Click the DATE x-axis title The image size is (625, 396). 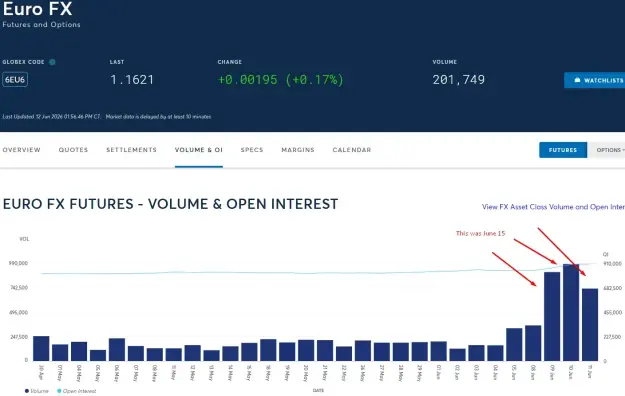pyautogui.click(x=318, y=390)
